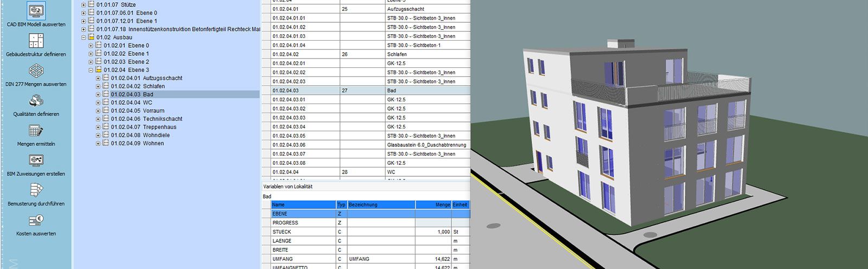Click the Bezeichnung column header

381,204
